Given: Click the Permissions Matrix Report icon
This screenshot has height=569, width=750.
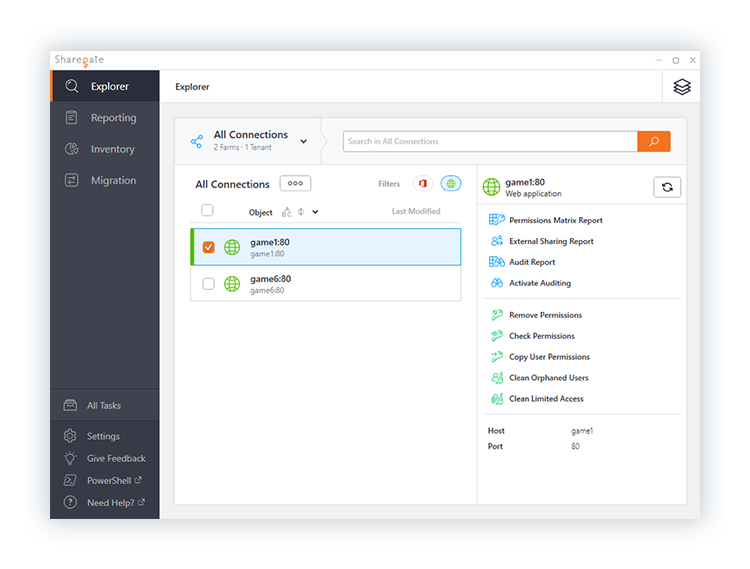Looking at the screenshot, I should pyautogui.click(x=496, y=220).
